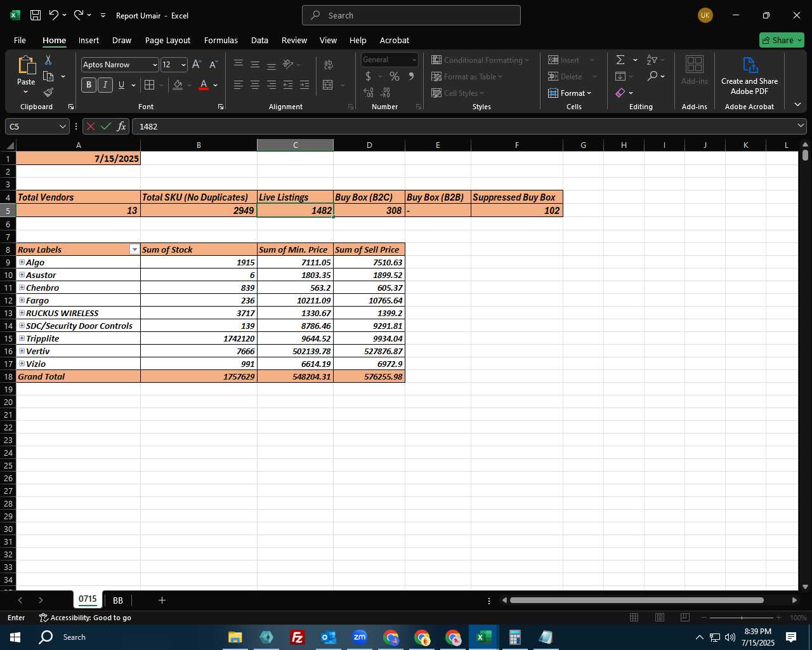Click the Redo arrow icon
812x650 pixels.
coord(79,15)
